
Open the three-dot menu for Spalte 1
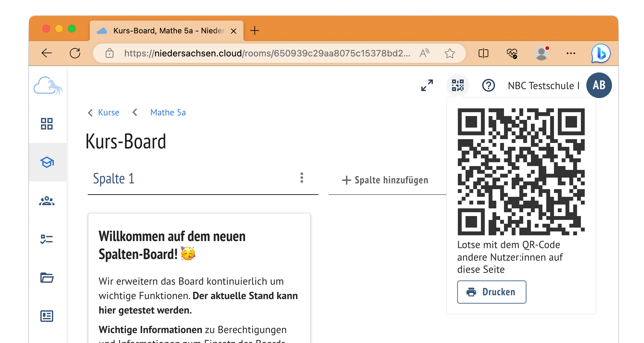301,178
